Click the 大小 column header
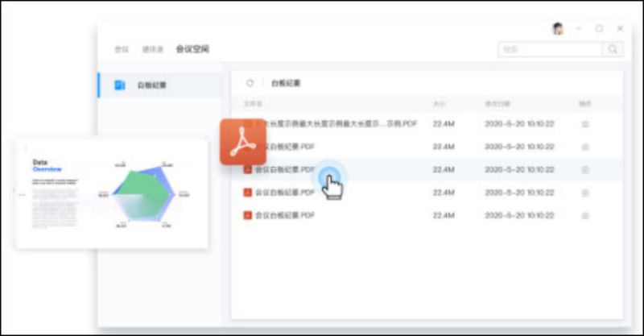 point(439,104)
